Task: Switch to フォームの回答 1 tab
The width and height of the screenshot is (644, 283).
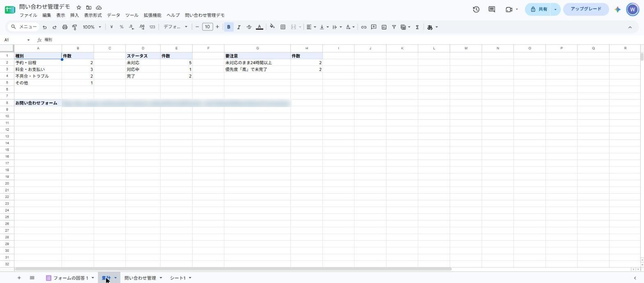Action: click(x=70, y=278)
